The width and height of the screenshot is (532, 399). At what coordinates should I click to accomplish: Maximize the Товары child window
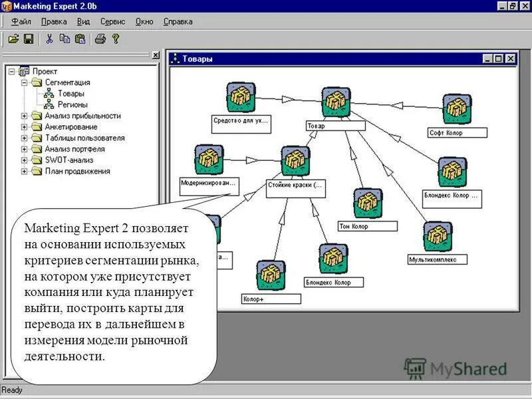pyautogui.click(x=498, y=59)
